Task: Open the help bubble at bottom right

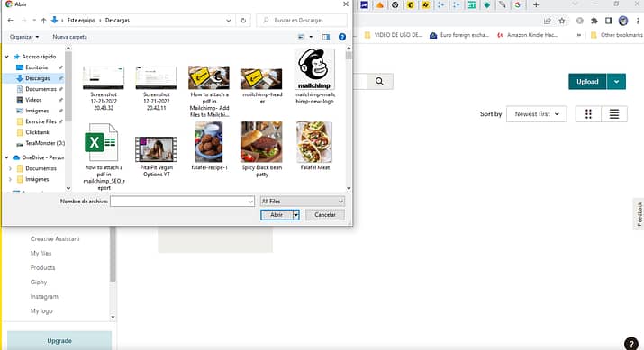Action: click(x=631, y=344)
